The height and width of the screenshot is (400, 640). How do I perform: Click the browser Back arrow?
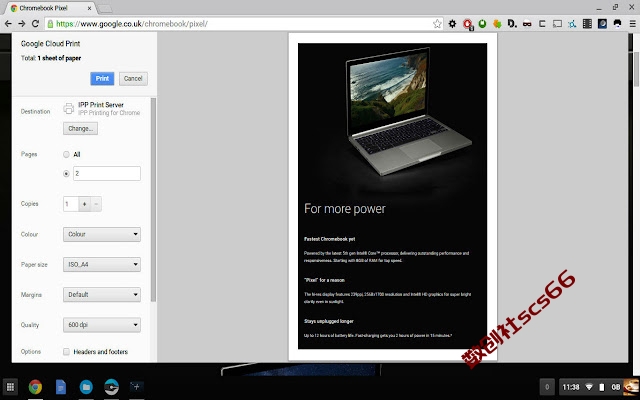click(x=8, y=24)
